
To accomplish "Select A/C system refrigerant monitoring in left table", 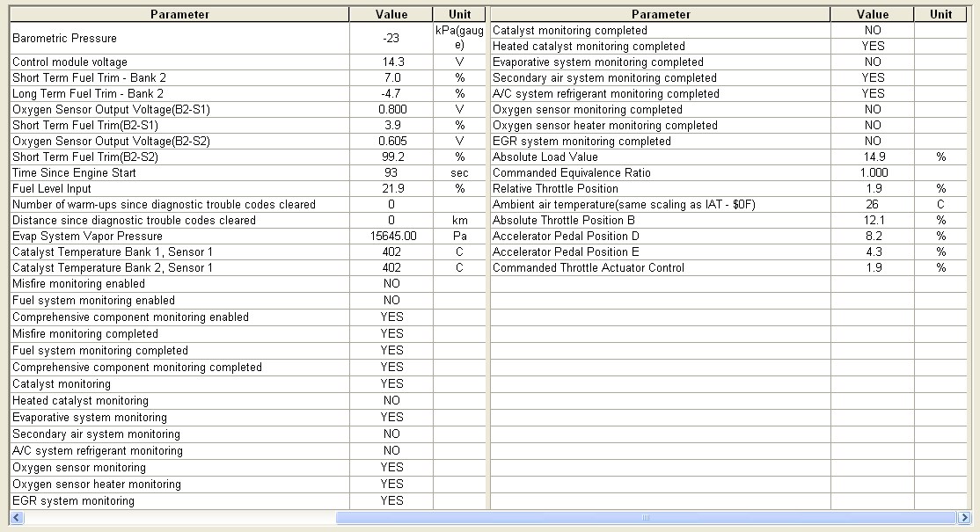I will click(247, 451).
